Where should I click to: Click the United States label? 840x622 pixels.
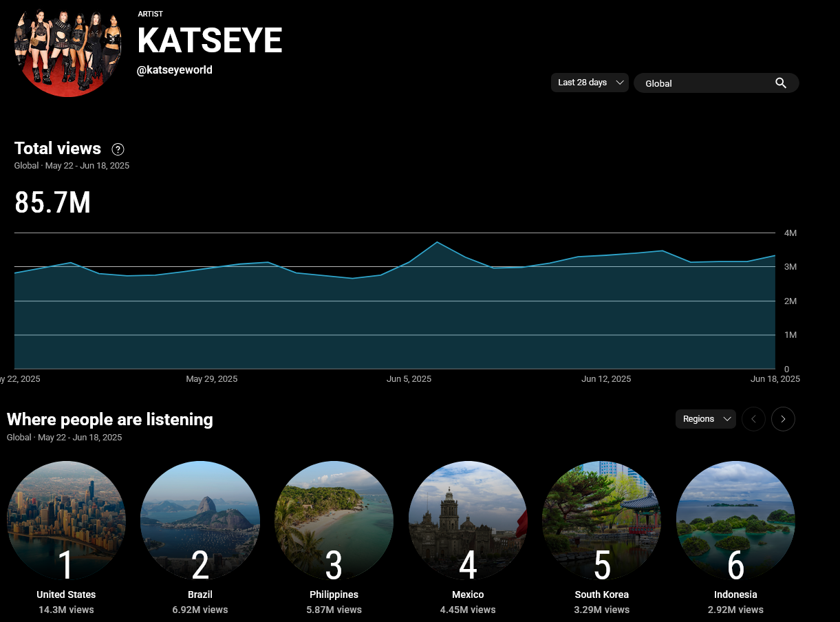click(66, 594)
